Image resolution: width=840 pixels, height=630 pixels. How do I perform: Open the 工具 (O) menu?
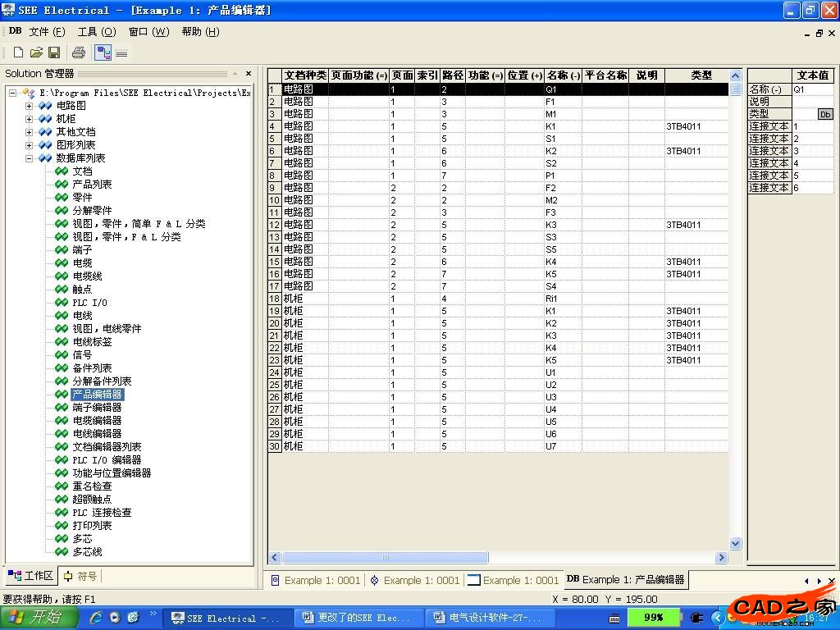click(x=97, y=31)
